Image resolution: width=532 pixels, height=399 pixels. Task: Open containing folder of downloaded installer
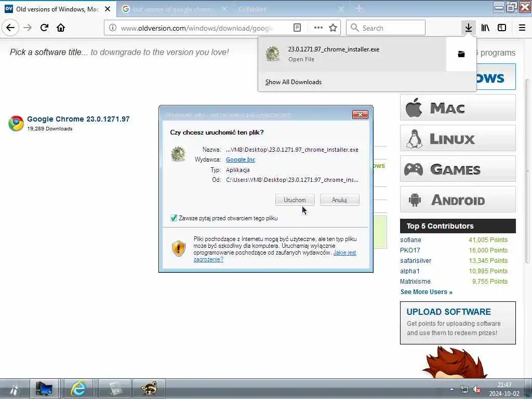(x=461, y=54)
